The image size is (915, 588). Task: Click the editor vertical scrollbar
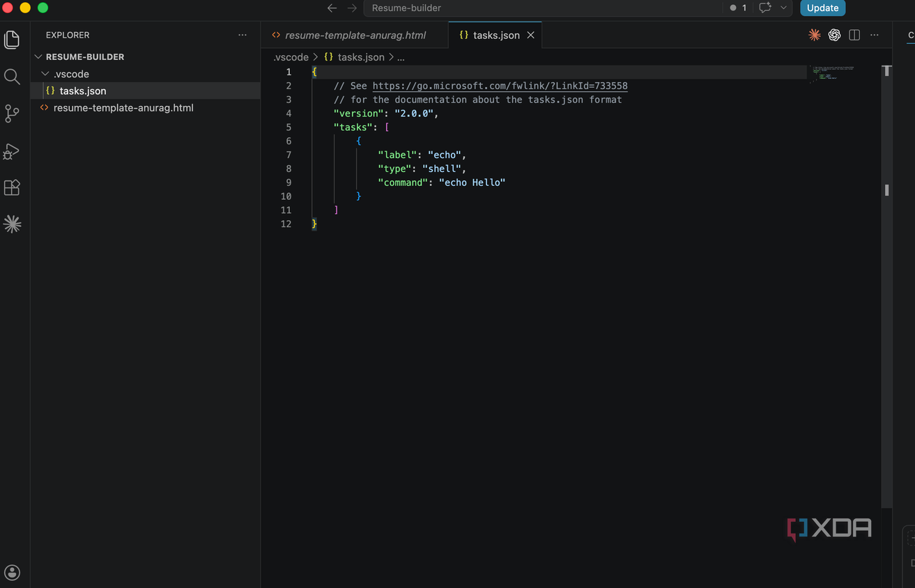(x=886, y=286)
